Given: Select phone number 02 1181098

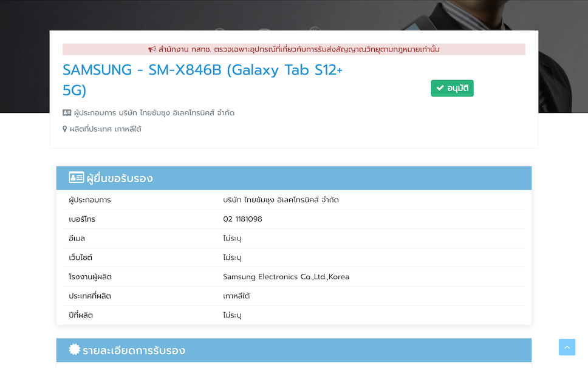Looking at the screenshot, I should [x=242, y=219].
